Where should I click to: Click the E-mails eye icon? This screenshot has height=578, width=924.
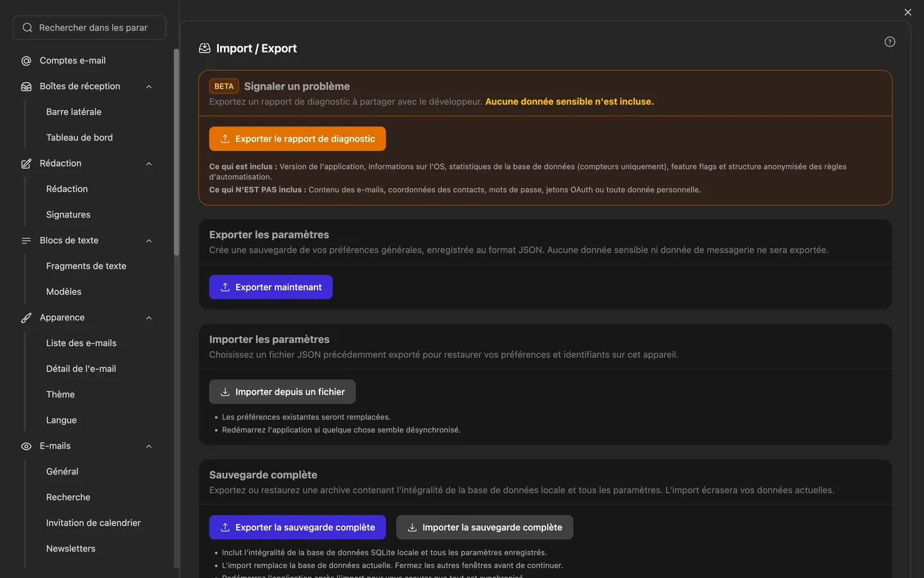[26, 446]
